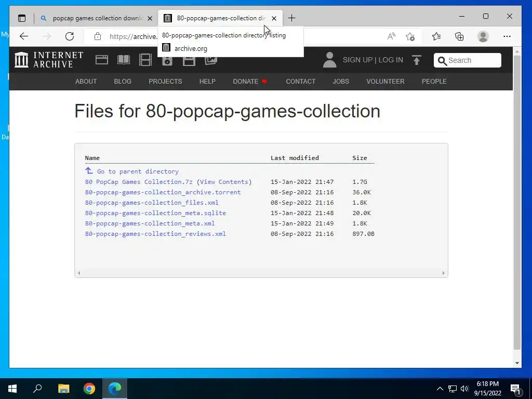
Task: Open the DONATE menu item
Action: click(250, 82)
